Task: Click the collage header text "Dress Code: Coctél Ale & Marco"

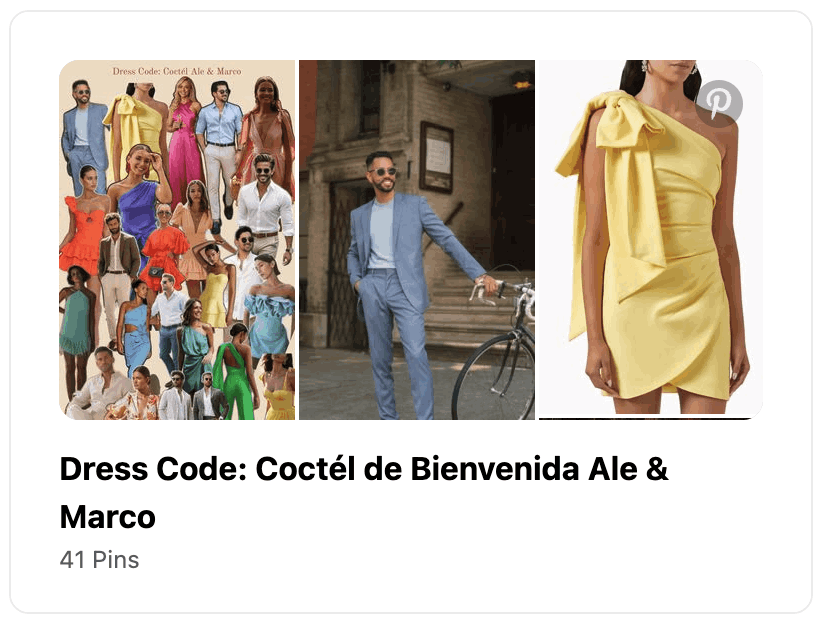Action: pyautogui.click(x=177, y=71)
